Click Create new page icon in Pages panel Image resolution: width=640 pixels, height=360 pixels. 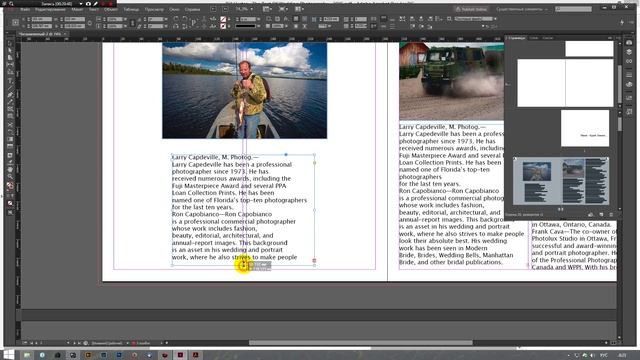(x=601, y=215)
